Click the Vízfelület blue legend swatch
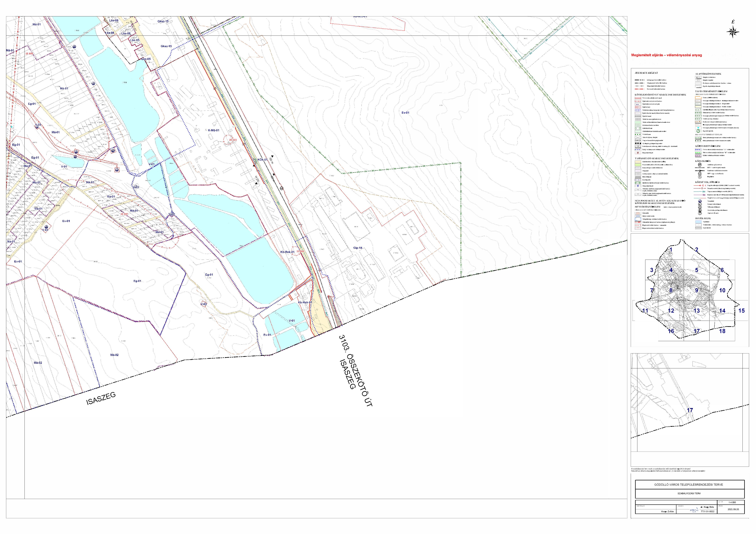The height and width of the screenshot is (534, 756). 698,222
